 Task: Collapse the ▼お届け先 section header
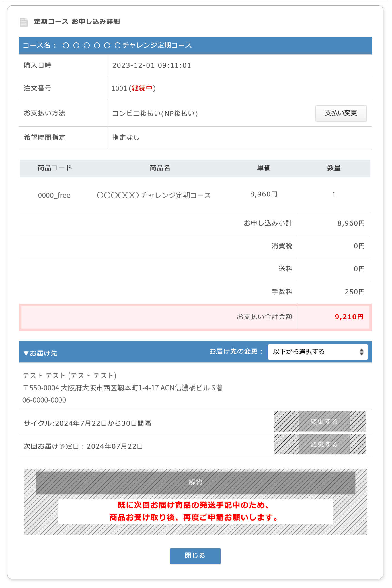click(x=40, y=353)
